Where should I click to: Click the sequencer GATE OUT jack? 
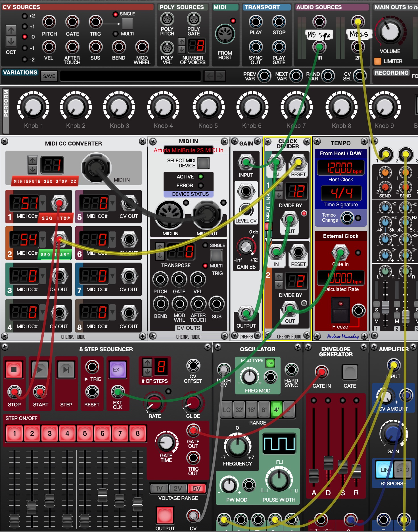193,431
